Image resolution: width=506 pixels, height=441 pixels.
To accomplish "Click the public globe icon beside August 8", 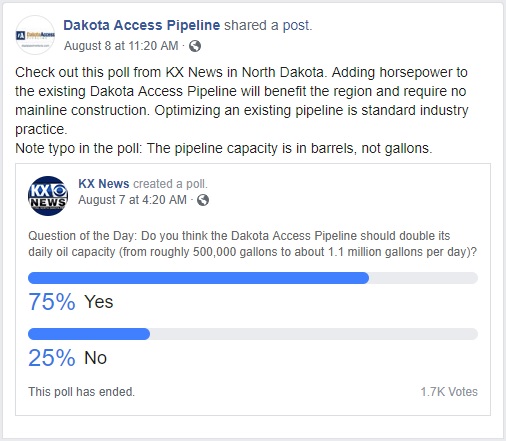I will (x=195, y=46).
